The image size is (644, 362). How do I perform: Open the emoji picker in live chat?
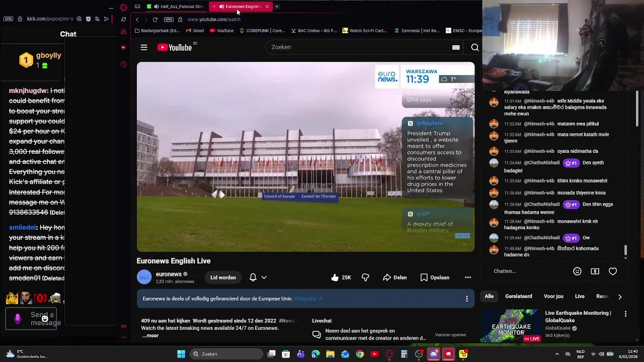click(577, 271)
